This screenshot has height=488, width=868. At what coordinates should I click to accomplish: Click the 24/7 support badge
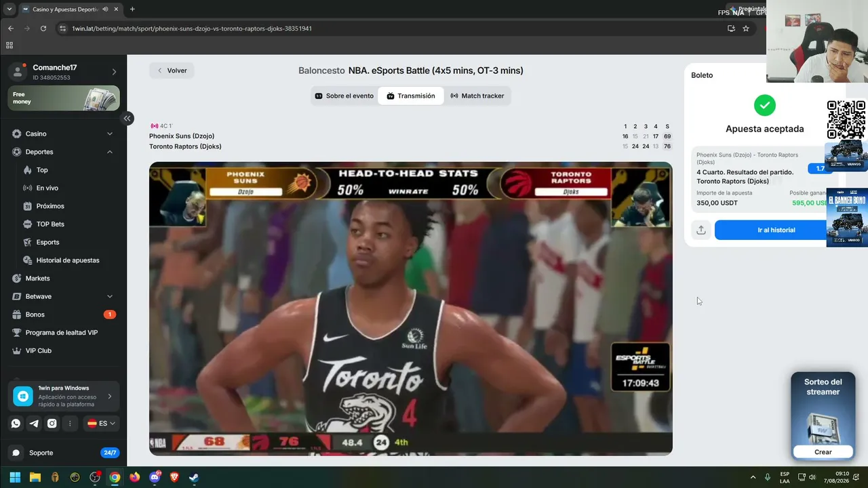pyautogui.click(x=109, y=453)
